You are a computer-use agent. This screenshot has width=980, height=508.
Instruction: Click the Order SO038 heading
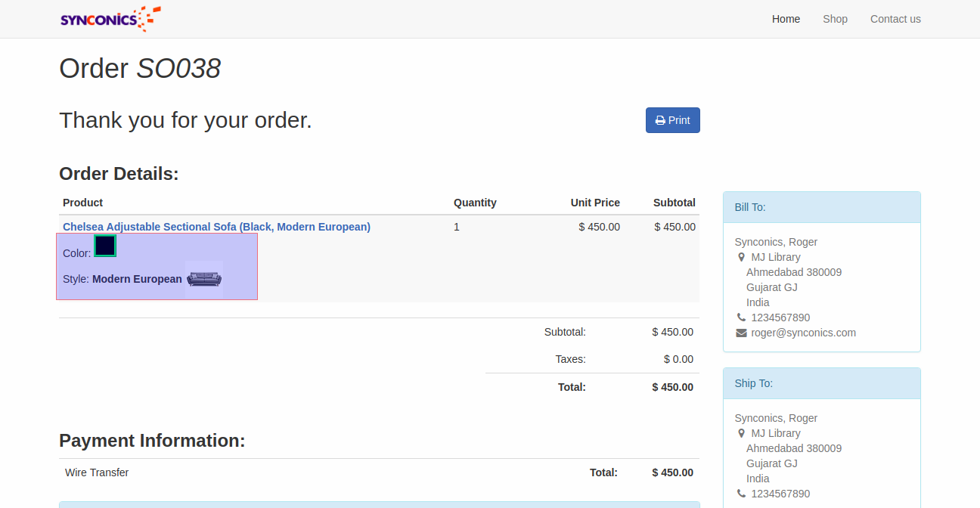[140, 69]
